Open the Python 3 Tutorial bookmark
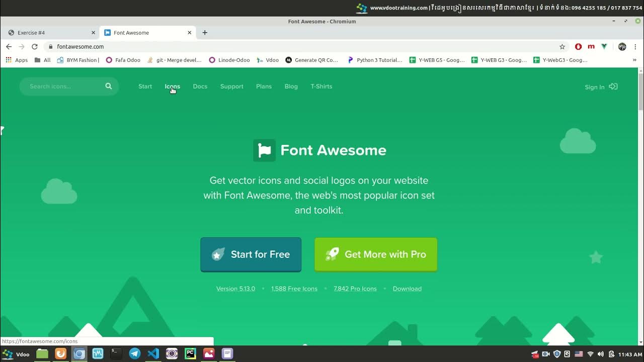The height and width of the screenshot is (362, 644). coord(375,60)
